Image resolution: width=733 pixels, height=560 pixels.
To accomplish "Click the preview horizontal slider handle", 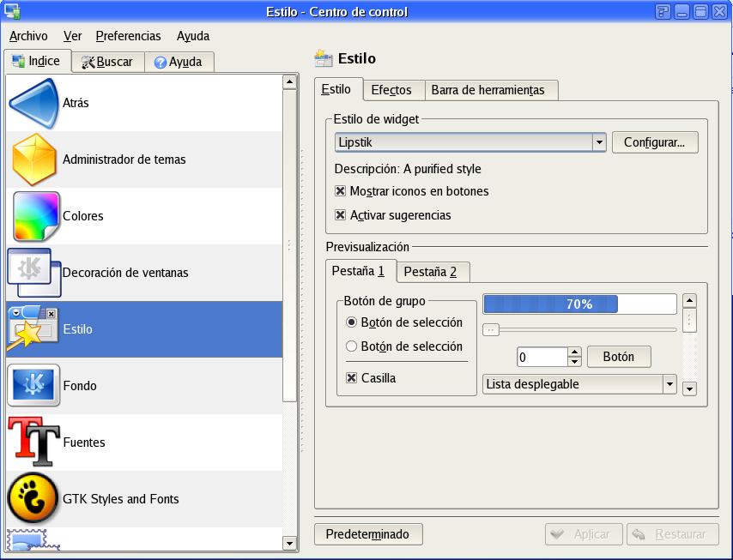I will click(491, 330).
